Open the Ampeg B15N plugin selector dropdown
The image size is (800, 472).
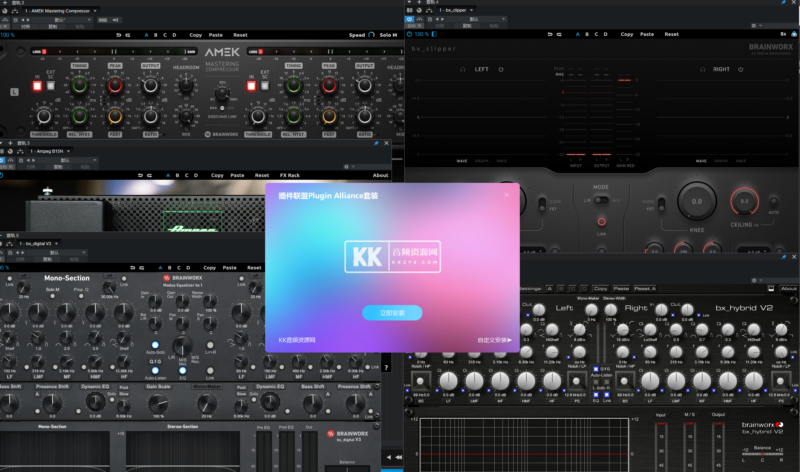coord(68,151)
